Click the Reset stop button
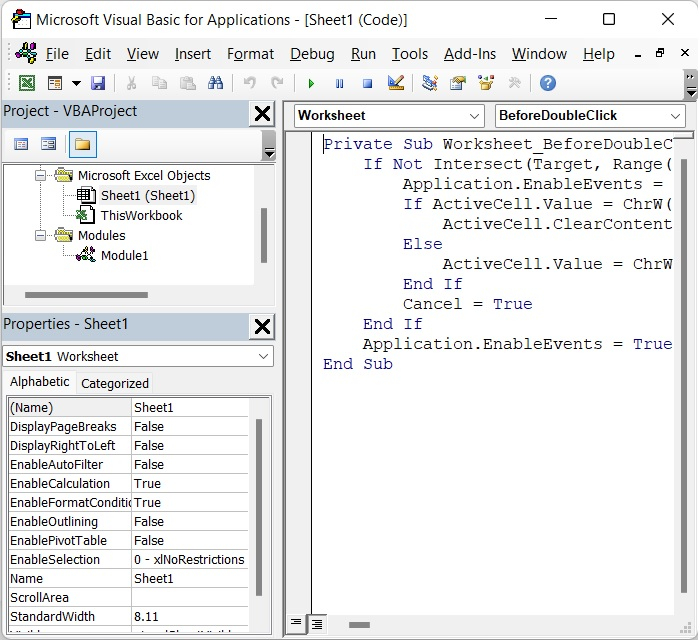Image resolution: width=700 pixels, height=640 pixels. [367, 84]
